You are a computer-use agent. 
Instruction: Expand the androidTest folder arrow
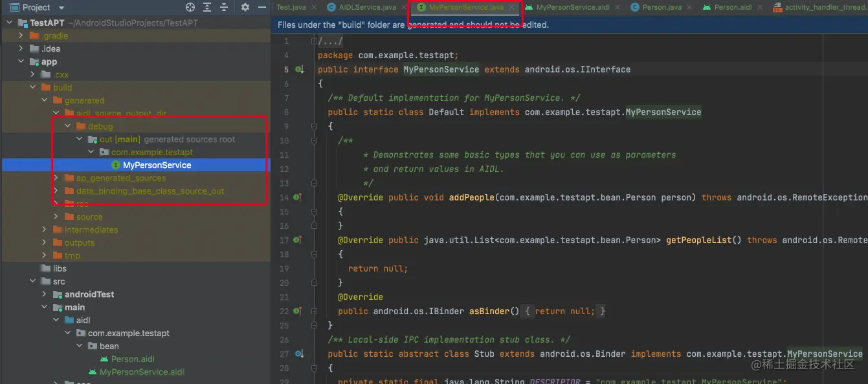coord(45,294)
